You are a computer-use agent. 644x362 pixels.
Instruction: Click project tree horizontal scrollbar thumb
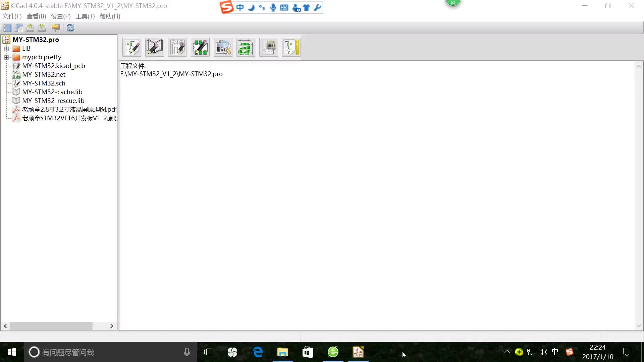point(51,326)
